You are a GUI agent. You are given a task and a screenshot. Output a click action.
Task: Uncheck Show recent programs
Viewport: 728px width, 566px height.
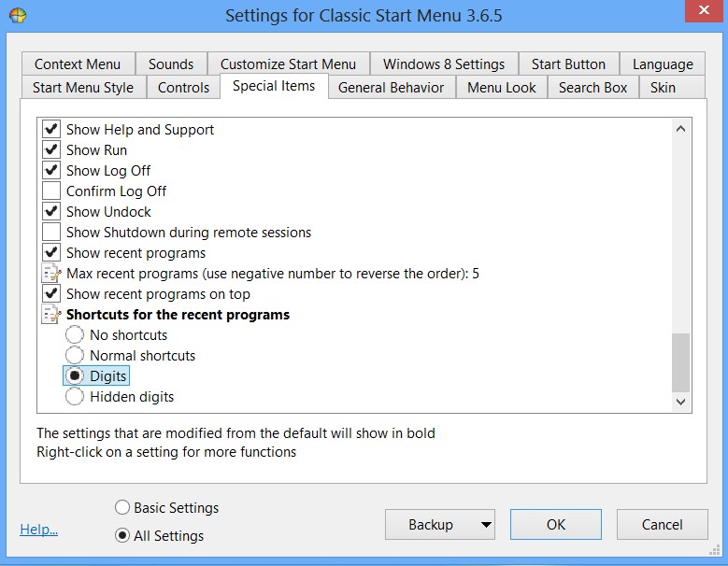pos(51,252)
